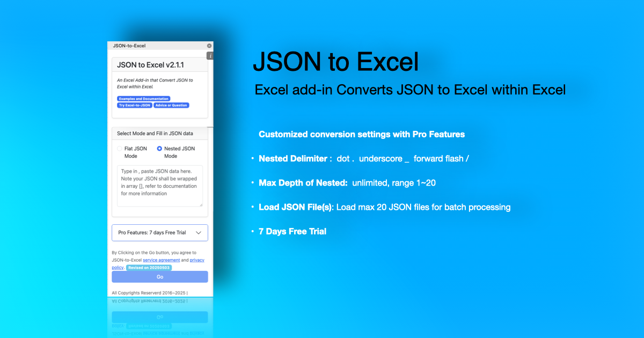The height and width of the screenshot is (338, 644).
Task: Open the service agreement link
Action: point(162,260)
